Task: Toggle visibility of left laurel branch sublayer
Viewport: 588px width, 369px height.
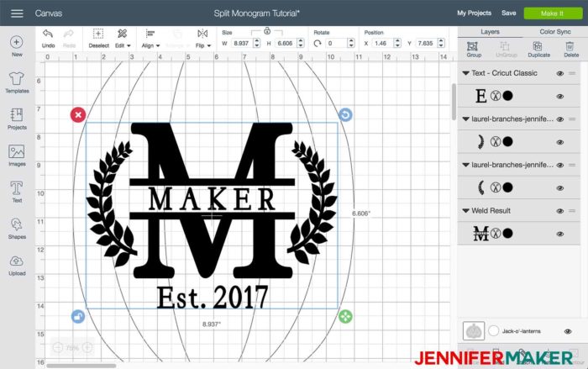Action: (560, 188)
